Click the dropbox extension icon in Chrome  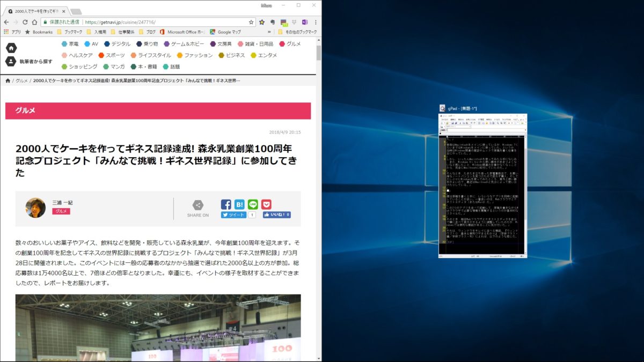point(294,22)
